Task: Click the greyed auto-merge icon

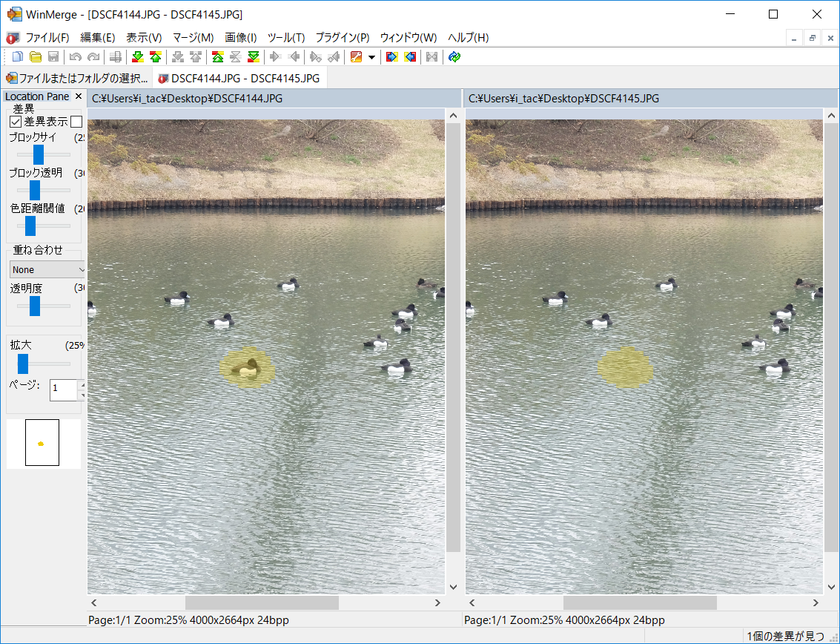Action: (x=431, y=57)
